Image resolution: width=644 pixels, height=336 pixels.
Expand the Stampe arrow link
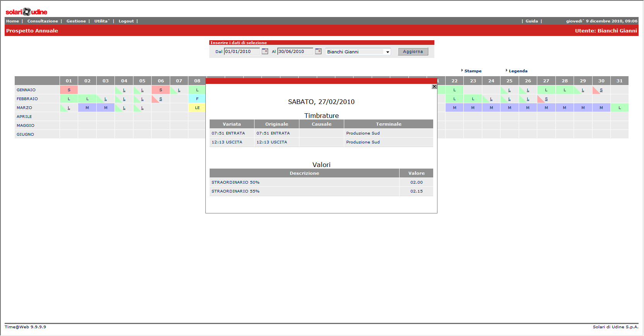(471, 71)
